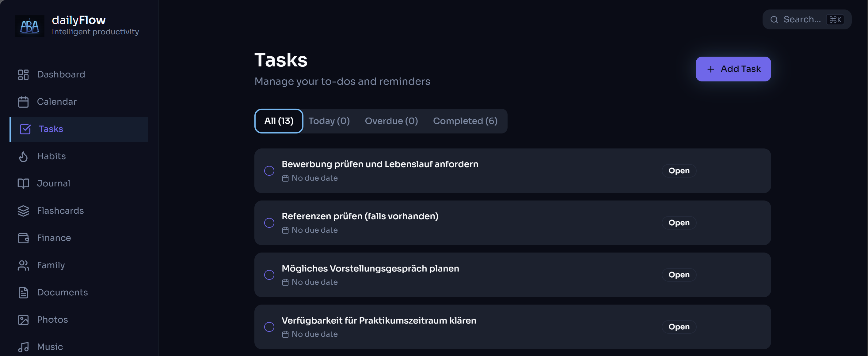Click Open badge on Verfügbarkeit für Praktikumszeitraum task
This screenshot has width=868, height=356.
pyautogui.click(x=679, y=327)
